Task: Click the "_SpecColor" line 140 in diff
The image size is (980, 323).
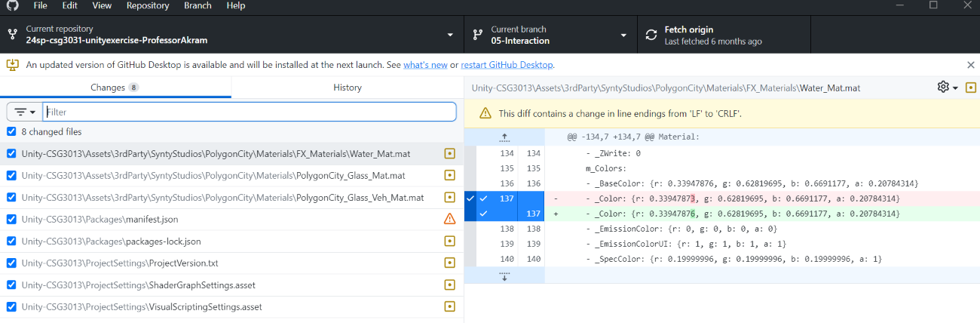Action: click(x=762, y=259)
